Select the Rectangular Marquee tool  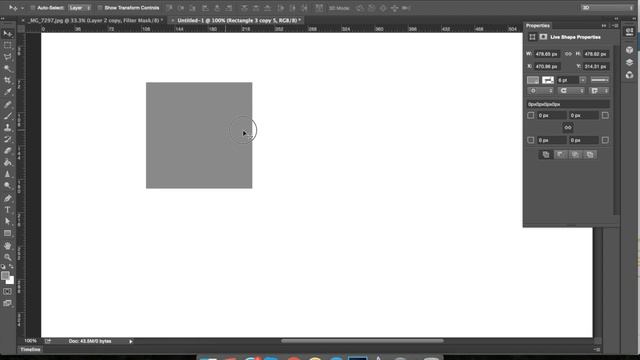(x=8, y=45)
